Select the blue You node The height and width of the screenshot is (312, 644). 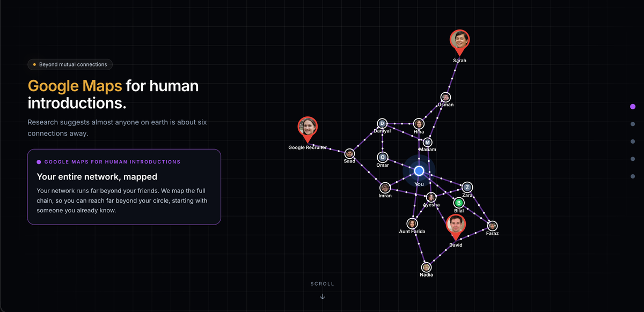pos(419,170)
